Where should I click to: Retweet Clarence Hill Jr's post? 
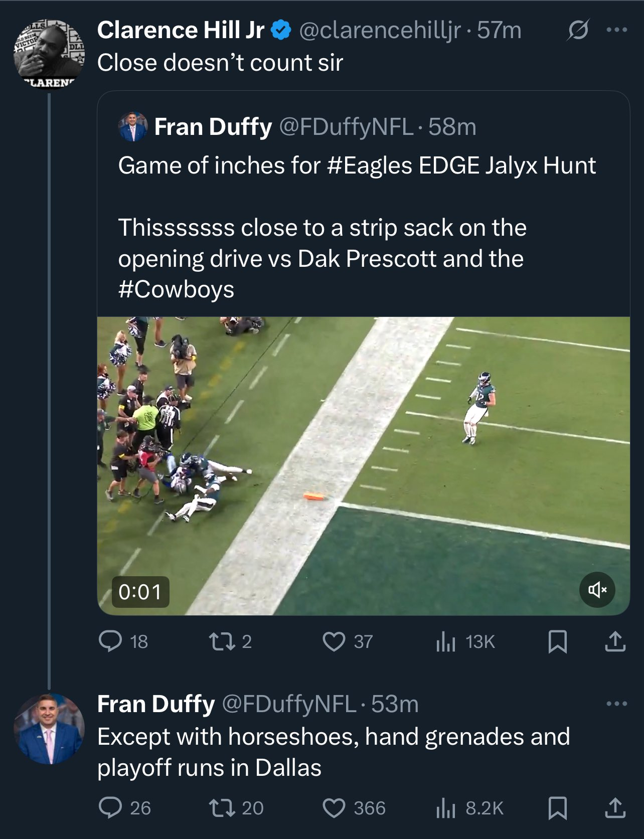(x=219, y=641)
